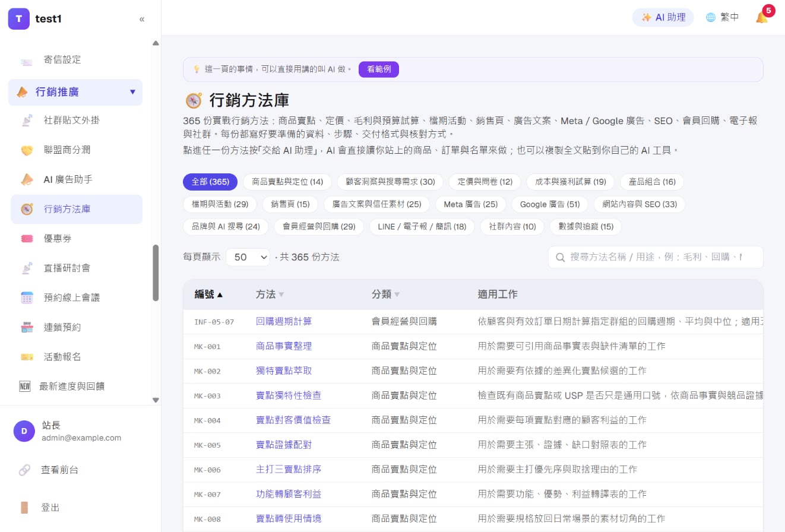Click the 連鎖預約 store icon
Viewport: 785px width, 532px height.
coord(27,327)
